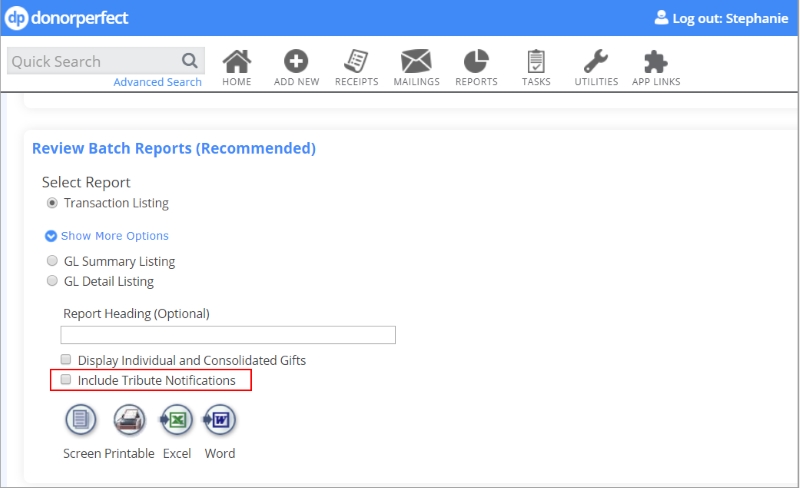This screenshot has width=800, height=488.
Task: Select GL Detail Listing radio button
Action: (52, 281)
